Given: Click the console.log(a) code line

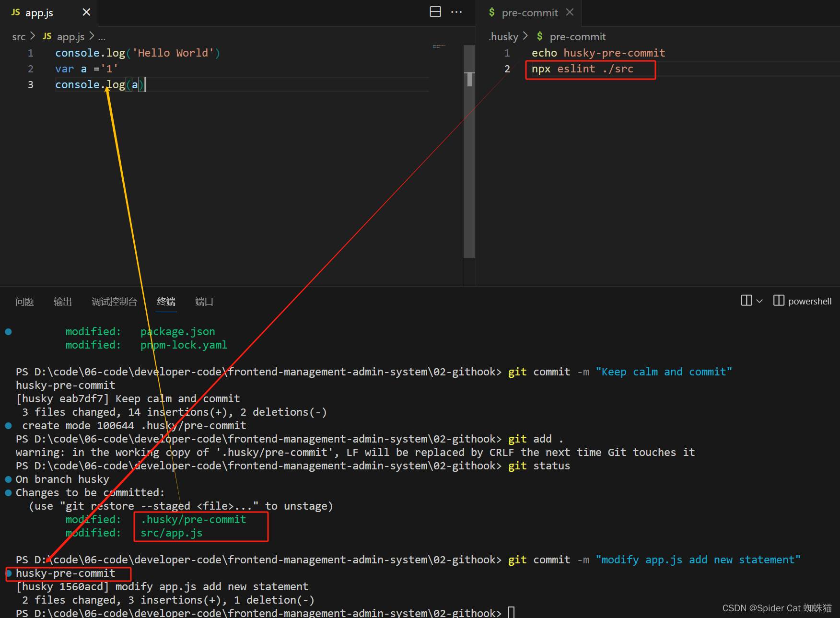Looking at the screenshot, I should pos(100,85).
